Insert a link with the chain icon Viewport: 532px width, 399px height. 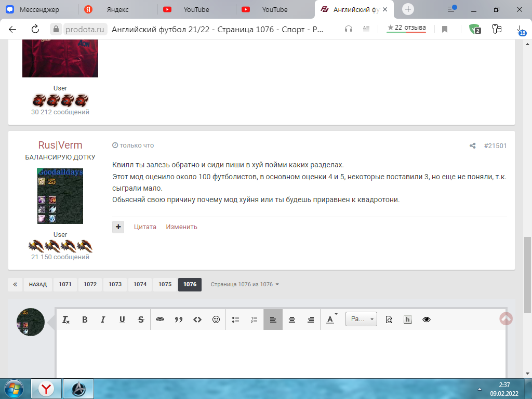(160, 320)
